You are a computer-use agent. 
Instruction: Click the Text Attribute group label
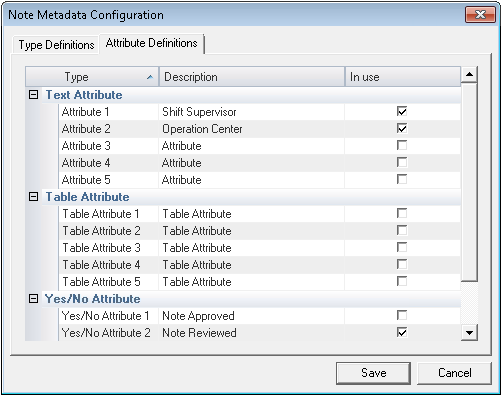[84, 95]
